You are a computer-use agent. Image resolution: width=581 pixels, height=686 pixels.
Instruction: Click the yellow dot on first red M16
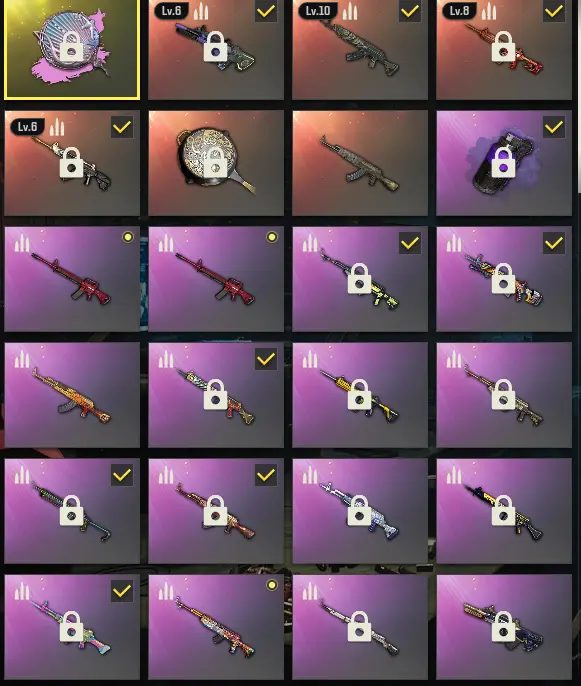click(x=128, y=237)
